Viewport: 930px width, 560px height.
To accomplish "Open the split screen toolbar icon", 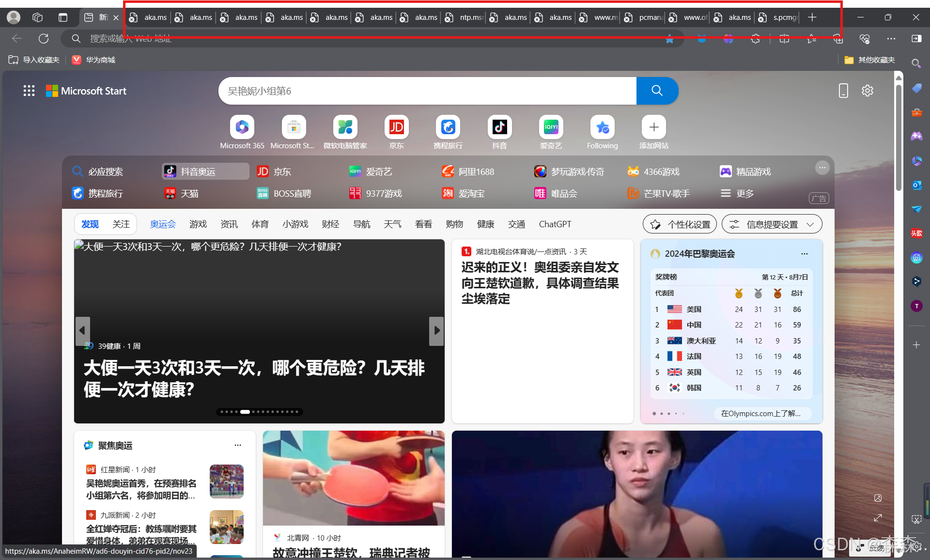I will click(784, 39).
